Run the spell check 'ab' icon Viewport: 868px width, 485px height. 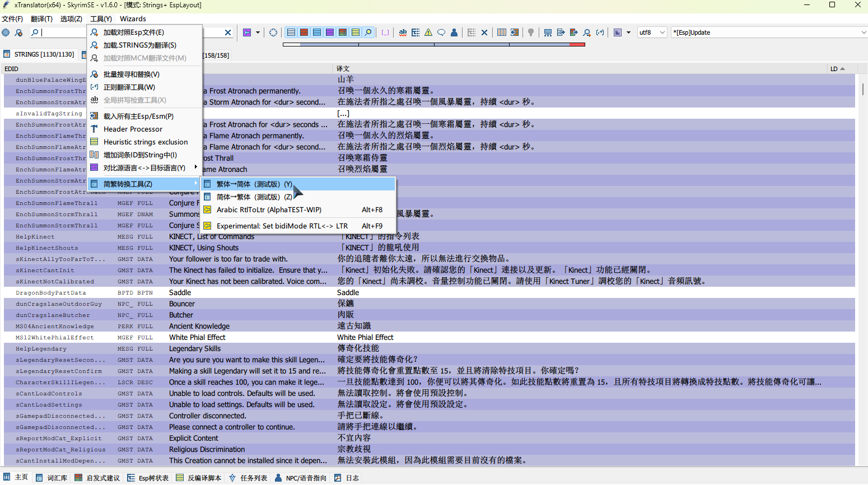tap(403, 32)
